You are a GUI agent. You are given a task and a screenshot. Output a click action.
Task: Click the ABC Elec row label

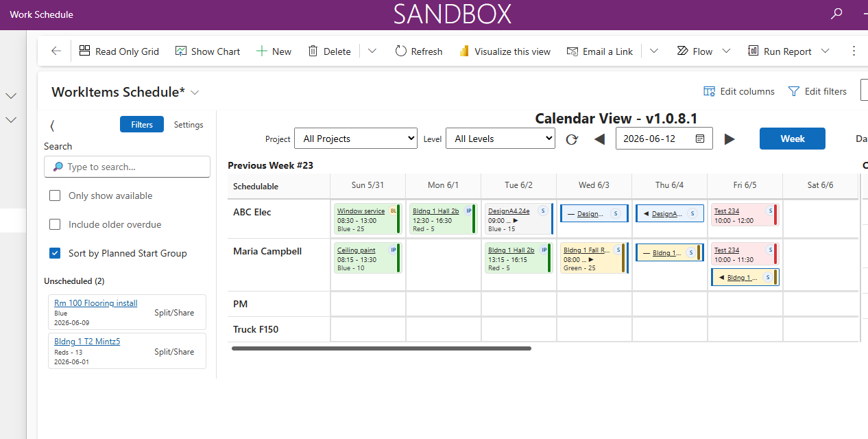point(252,212)
